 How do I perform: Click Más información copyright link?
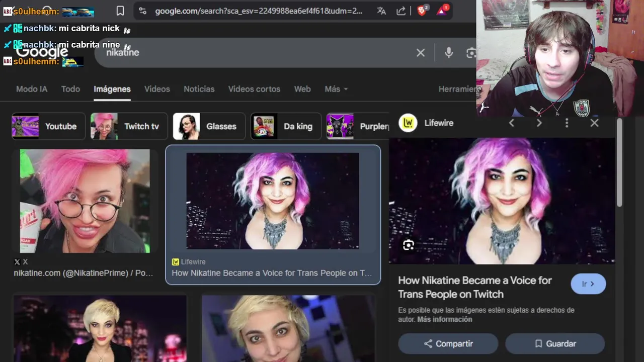445,319
